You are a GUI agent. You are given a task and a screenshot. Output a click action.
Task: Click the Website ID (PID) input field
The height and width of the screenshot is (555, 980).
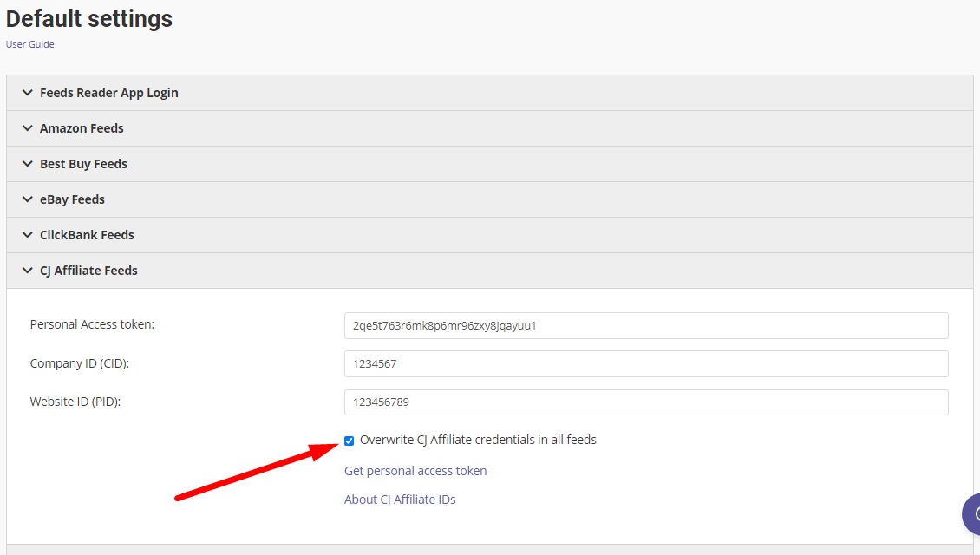click(x=646, y=402)
